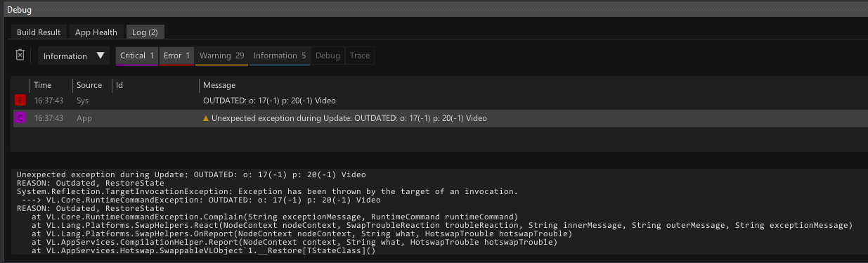This screenshot has width=868, height=263.
Task: Click the SwappableVLObject __Restore stack line
Action: point(204,250)
